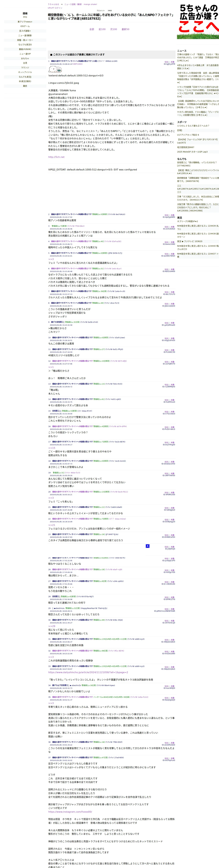The width and height of the screenshot is (219, 868).
Task: Open 芸スポ速報+ sidebar board
Action: (25, 31)
